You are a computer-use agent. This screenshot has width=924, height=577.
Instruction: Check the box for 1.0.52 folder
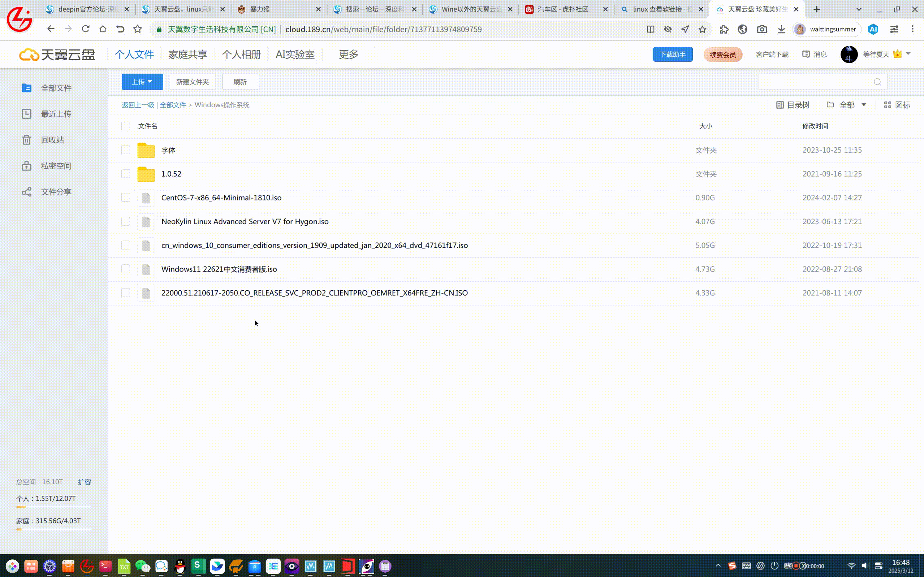point(126,174)
